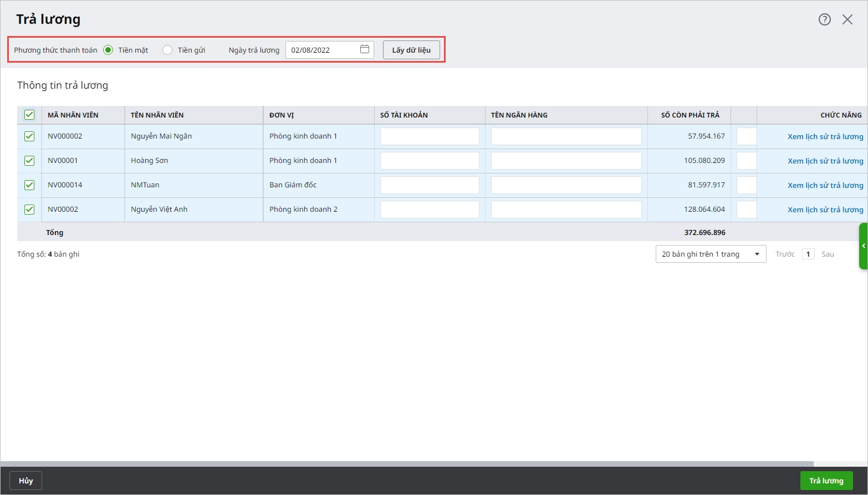
Task: Click employee code NV00001
Action: (x=63, y=161)
